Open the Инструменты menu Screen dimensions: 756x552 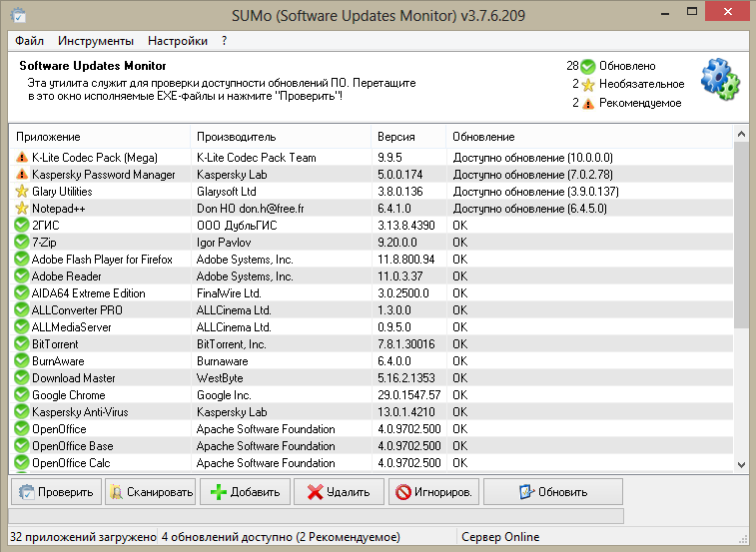pyautogui.click(x=96, y=41)
